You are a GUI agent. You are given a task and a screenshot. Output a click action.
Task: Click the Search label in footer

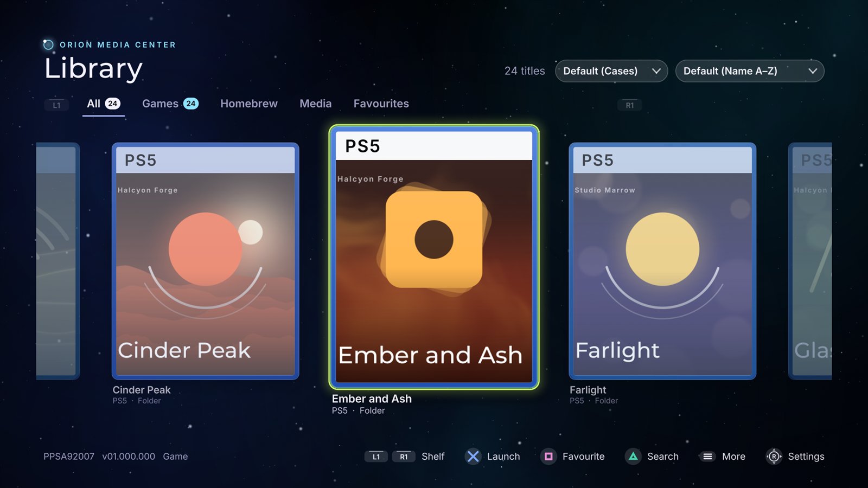(663, 457)
